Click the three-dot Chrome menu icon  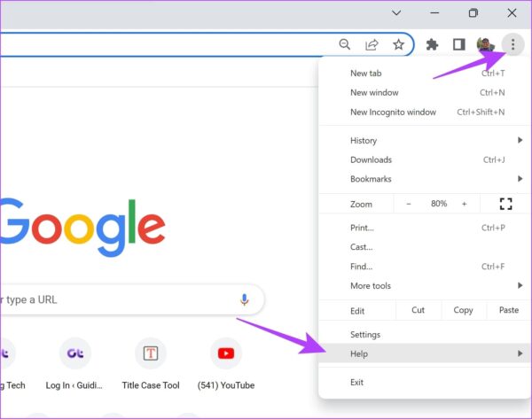click(512, 44)
